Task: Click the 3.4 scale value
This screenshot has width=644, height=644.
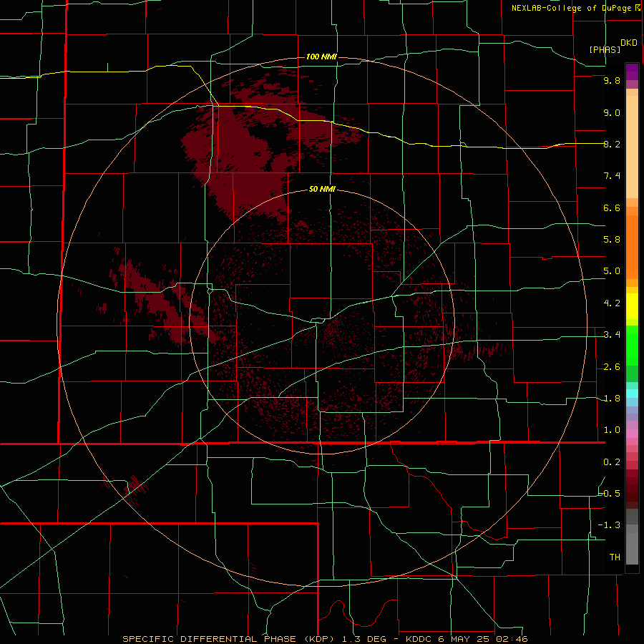Action: click(612, 335)
